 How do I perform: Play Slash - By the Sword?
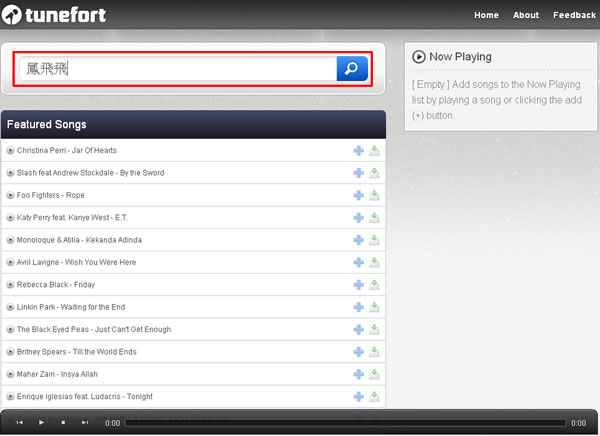[10, 173]
